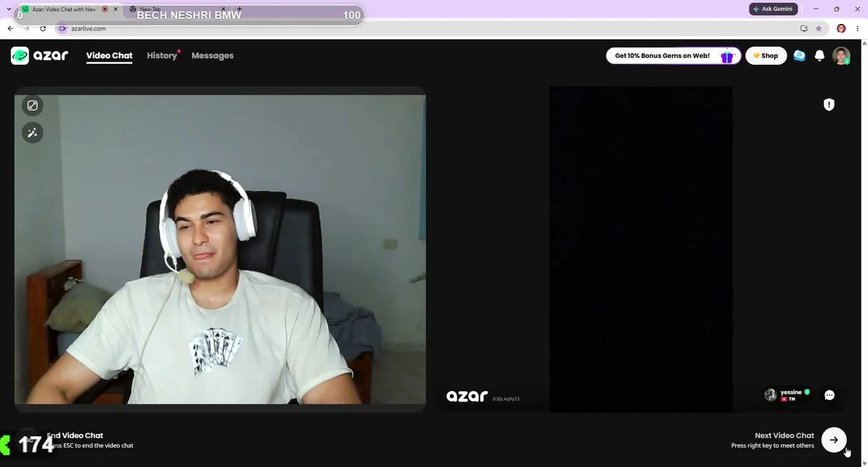The image size is (868, 467).
Task: Open the magic wand video effects
Action: [x=32, y=133]
